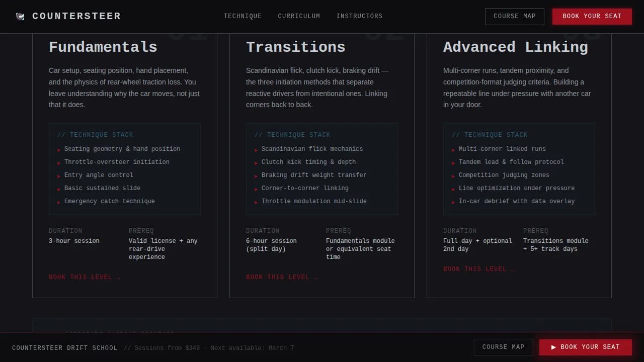Screen dimensions: 644x362
Task: Click BOOK THIS LEVEL under Advanced Linking
Action: pos(475,268)
